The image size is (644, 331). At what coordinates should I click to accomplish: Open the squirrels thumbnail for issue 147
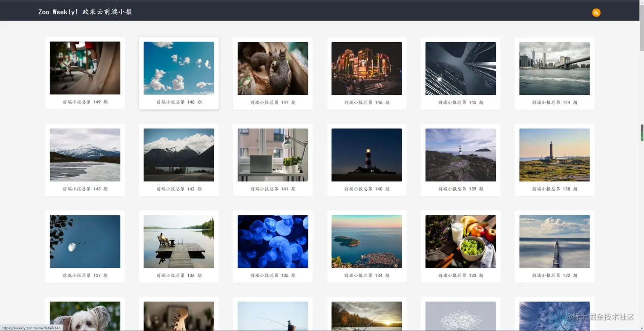273,68
